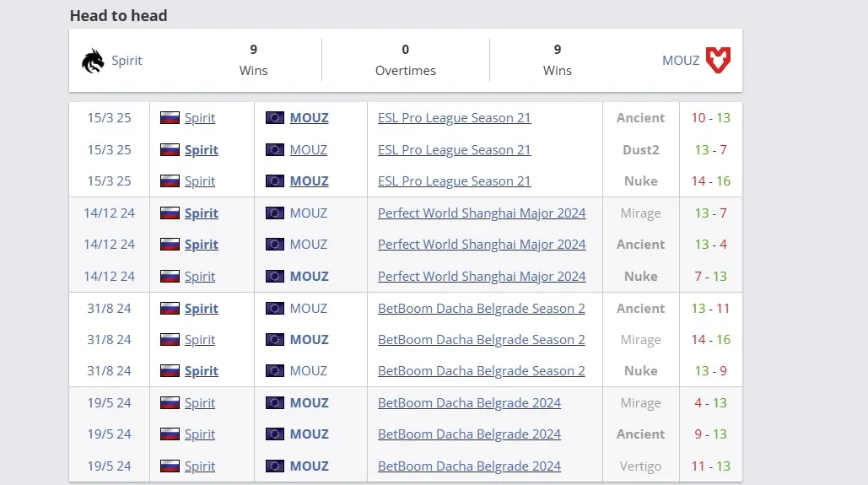
Task: Click Russian flag in the Vertigo 11 - 13 row
Action: pyautogui.click(x=170, y=466)
